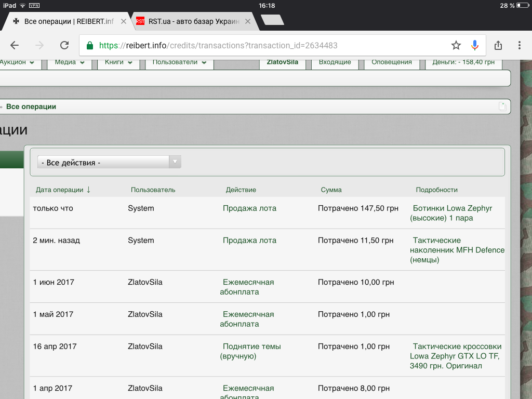The height and width of the screenshot is (399, 532).
Task: Tap the microphone voice search icon
Action: click(x=474, y=45)
